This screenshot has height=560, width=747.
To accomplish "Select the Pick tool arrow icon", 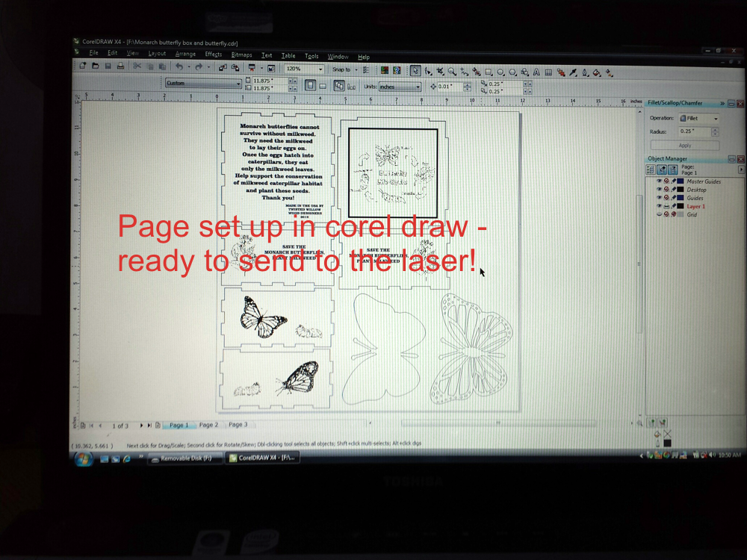I will click(x=415, y=71).
